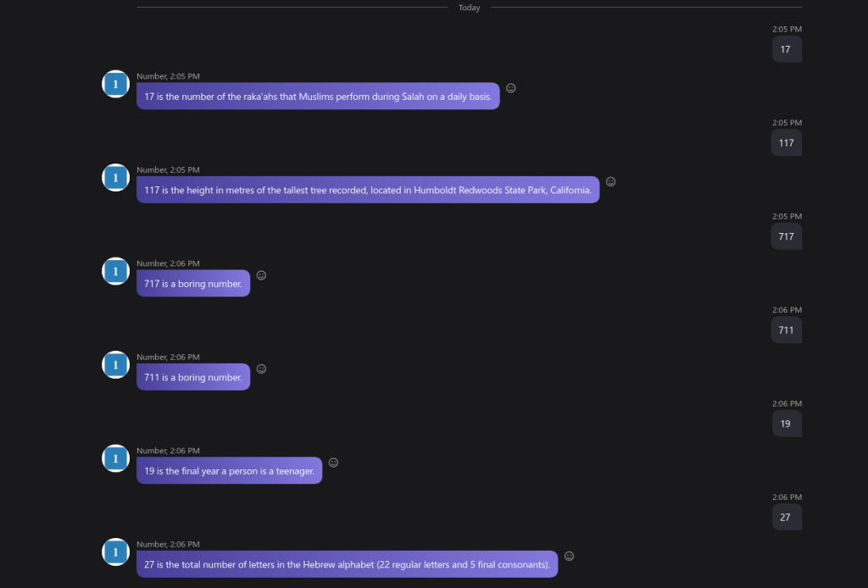Click Number bot avatar beside the 117 reply
This screenshot has width=868, height=588.
[x=115, y=178]
